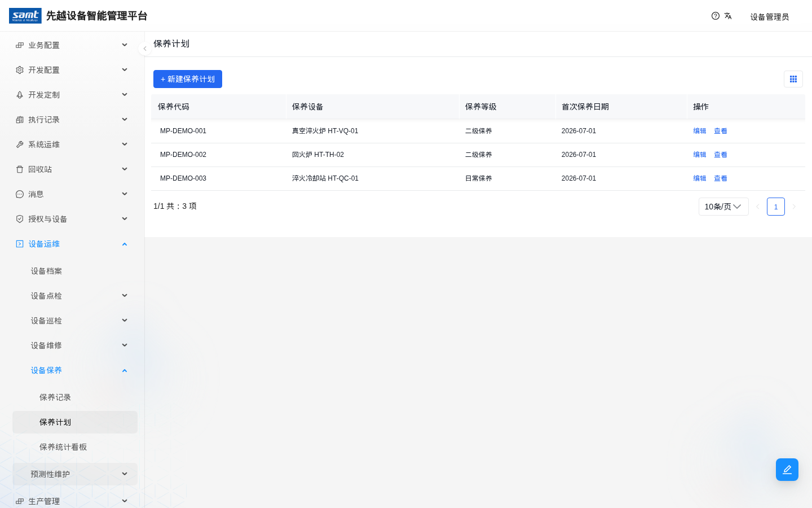Expand the 开发配置 chevron
The height and width of the screenshot is (508, 812).
[125, 70]
